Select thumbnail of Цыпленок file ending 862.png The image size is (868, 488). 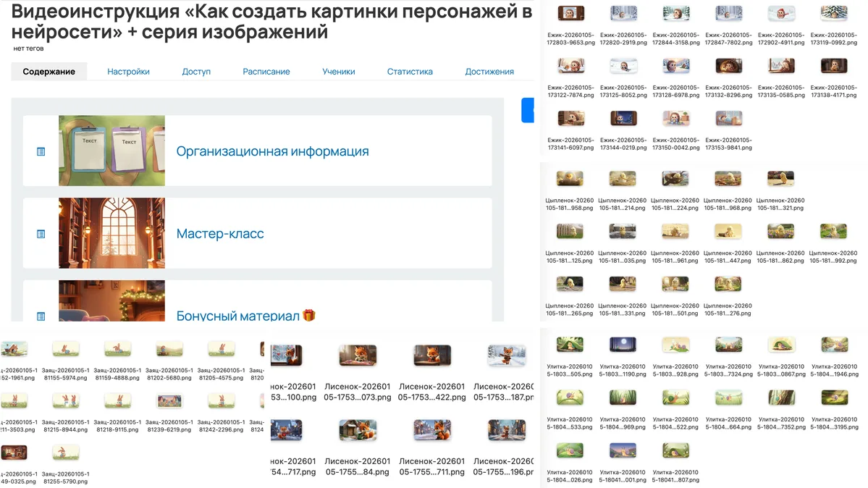[x=780, y=231]
